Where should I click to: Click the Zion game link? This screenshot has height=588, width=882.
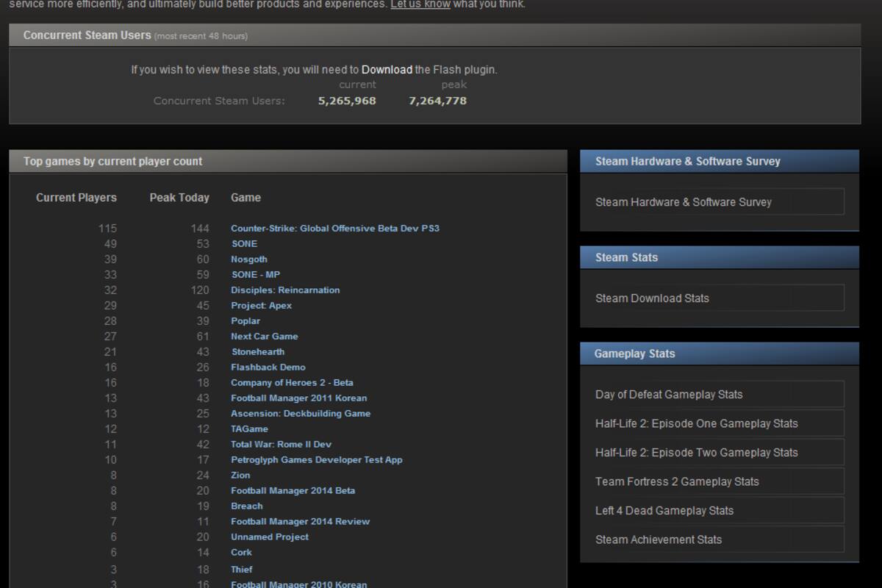(240, 476)
